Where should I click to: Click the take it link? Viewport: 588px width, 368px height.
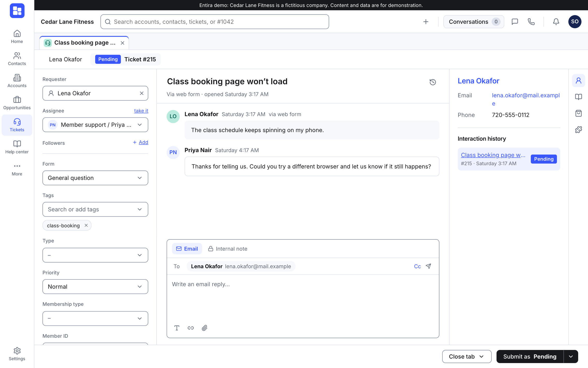coord(141,111)
